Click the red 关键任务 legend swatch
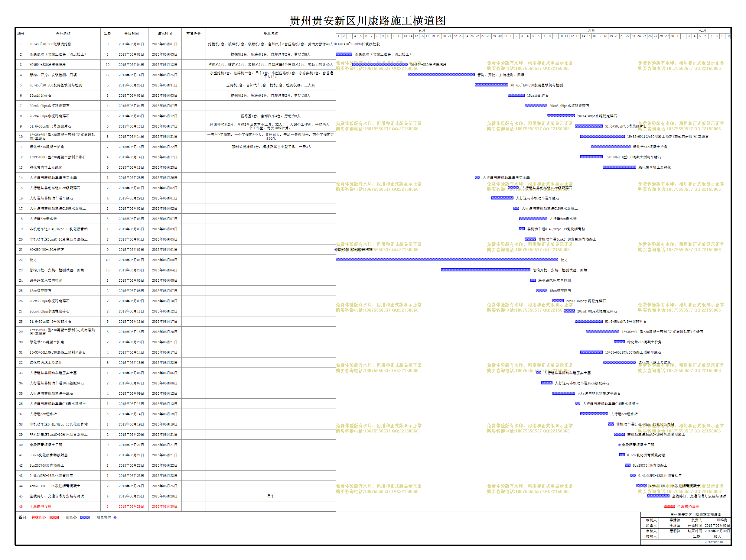This screenshot has height=560, width=746. [54, 517]
